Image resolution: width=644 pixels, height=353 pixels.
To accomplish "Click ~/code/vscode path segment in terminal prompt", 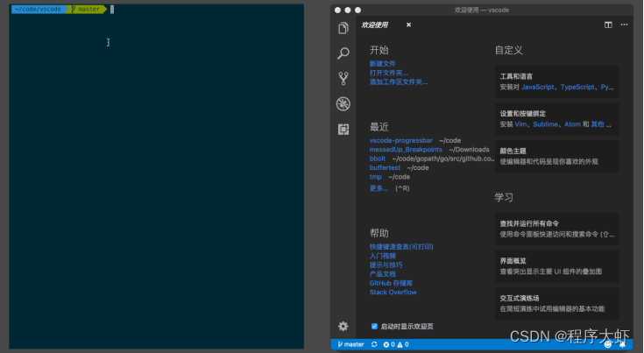I will (x=38, y=9).
